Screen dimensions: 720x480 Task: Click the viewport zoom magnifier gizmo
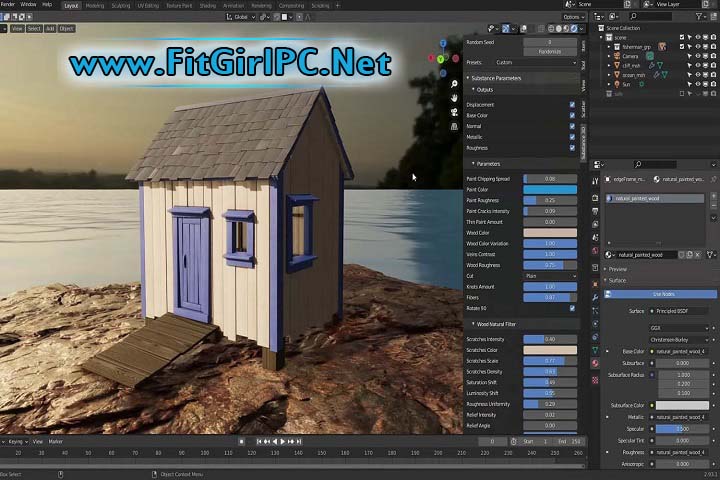pyautogui.click(x=454, y=85)
